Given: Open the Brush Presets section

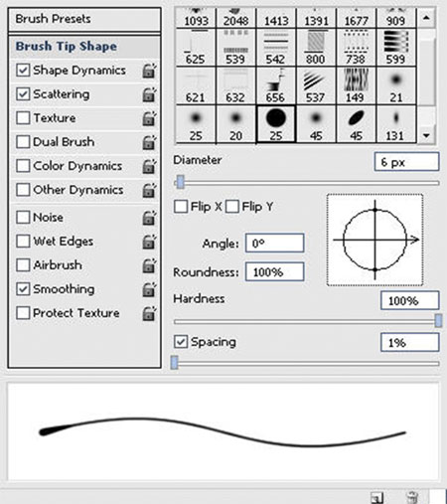Looking at the screenshot, I should 84,19.
